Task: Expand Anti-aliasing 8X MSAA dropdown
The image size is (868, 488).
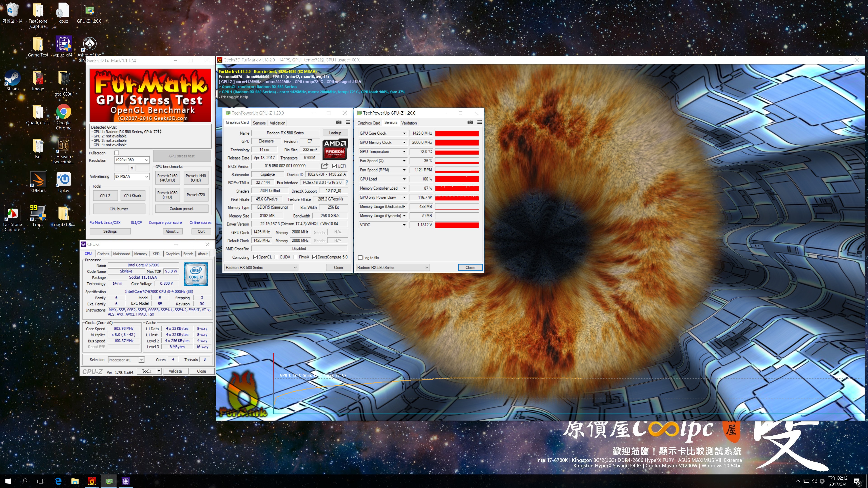Action: click(x=146, y=176)
